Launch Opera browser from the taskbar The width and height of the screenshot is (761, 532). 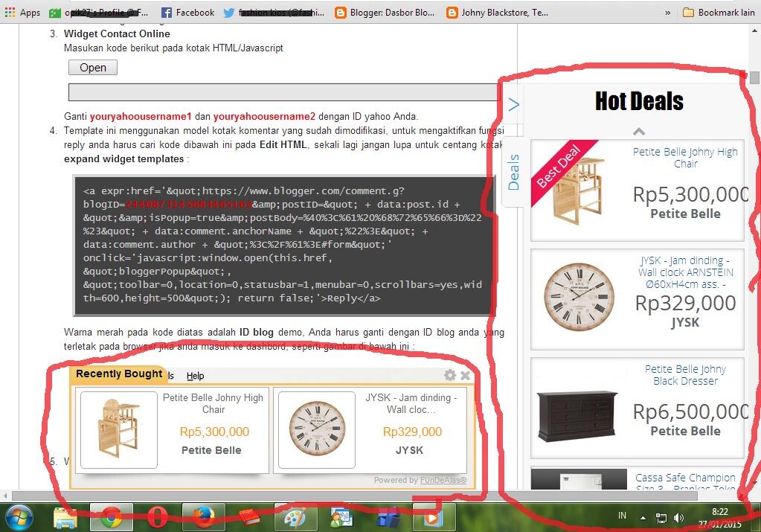click(157, 518)
